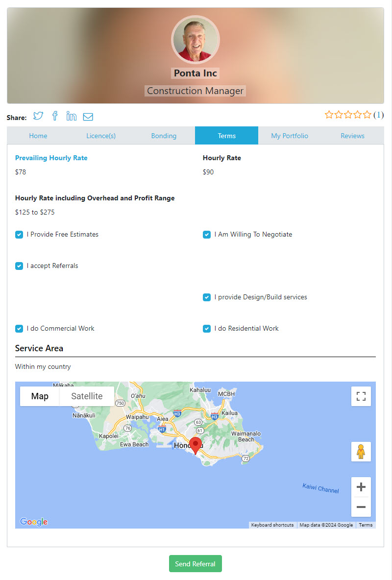Toggle I Am Willing To Negotiate checkbox

point(207,235)
